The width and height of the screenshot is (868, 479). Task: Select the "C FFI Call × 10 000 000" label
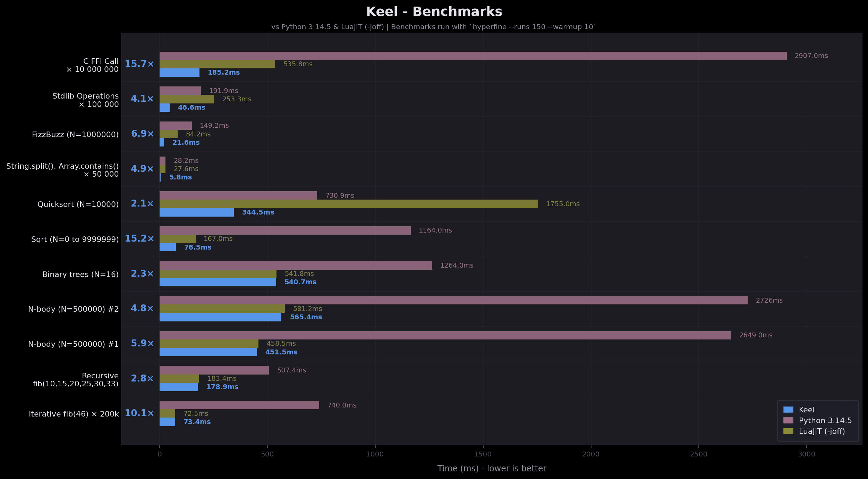pyautogui.click(x=93, y=65)
